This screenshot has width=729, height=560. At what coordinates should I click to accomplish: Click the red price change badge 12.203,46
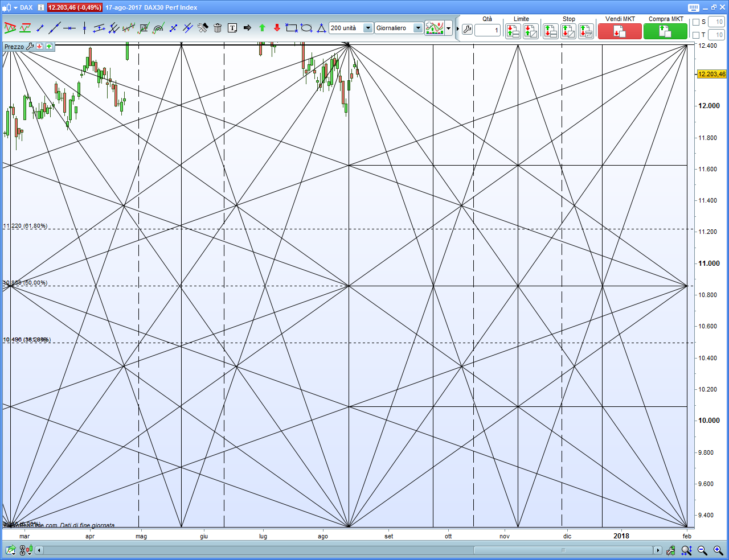click(75, 7)
